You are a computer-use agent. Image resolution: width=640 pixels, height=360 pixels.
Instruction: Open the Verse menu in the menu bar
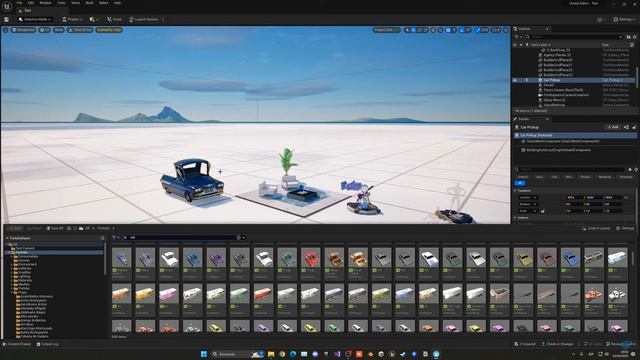click(x=76, y=3)
